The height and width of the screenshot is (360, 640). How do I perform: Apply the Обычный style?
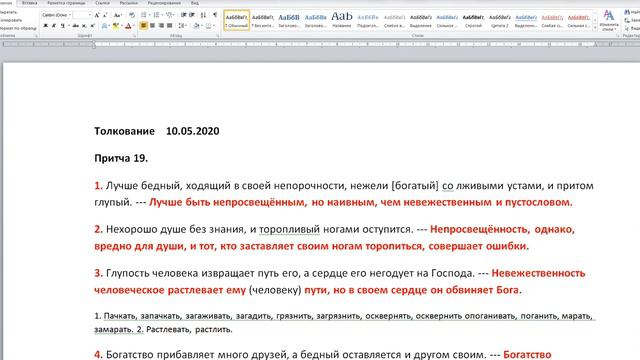tap(237, 20)
